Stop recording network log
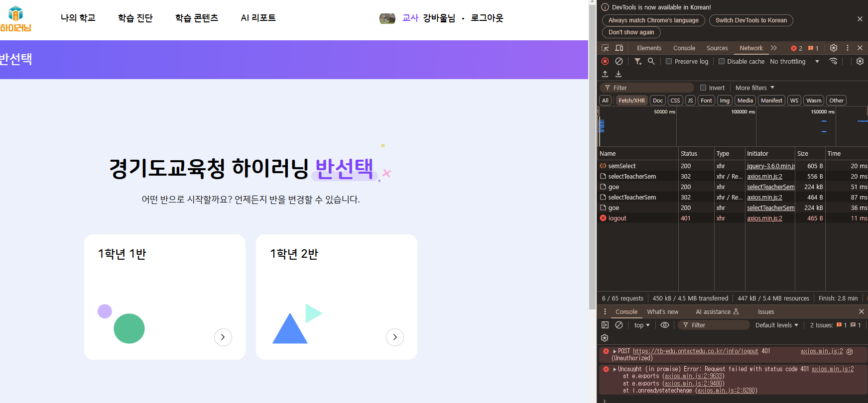The image size is (868, 403). point(605,61)
